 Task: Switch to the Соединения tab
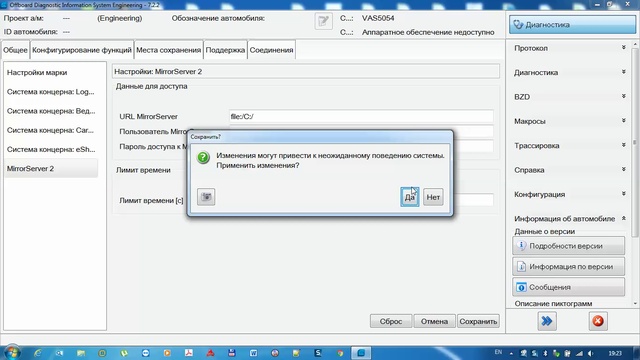[x=271, y=50]
